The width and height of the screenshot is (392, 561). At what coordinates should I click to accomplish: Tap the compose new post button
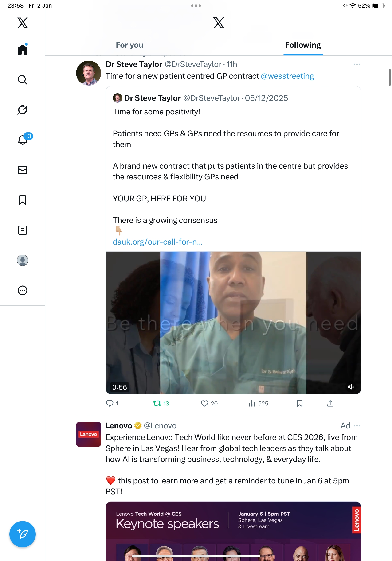tap(23, 534)
